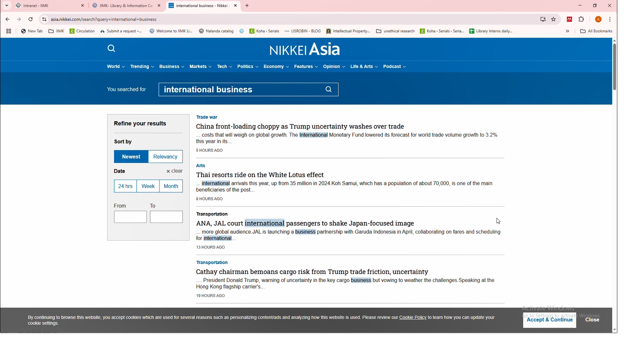Reload the page with refresh icon

pos(31,19)
